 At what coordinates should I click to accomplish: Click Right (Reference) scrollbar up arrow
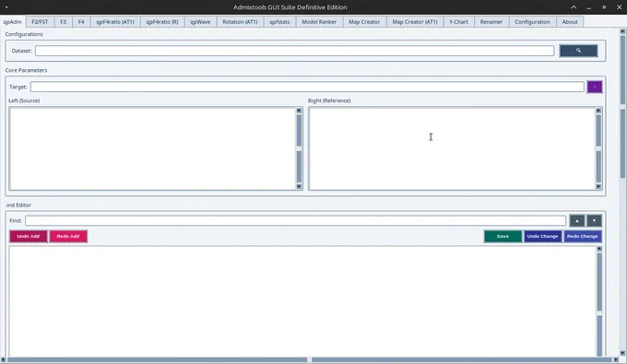pyautogui.click(x=598, y=111)
